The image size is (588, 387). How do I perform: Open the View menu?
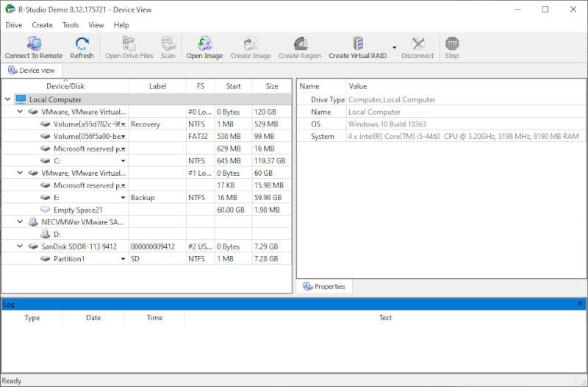(x=96, y=25)
